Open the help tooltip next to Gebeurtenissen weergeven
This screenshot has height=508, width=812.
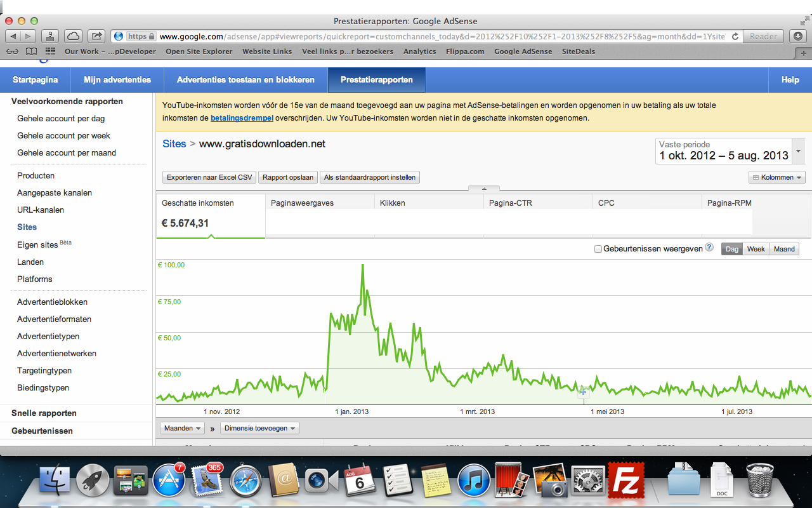pos(709,248)
